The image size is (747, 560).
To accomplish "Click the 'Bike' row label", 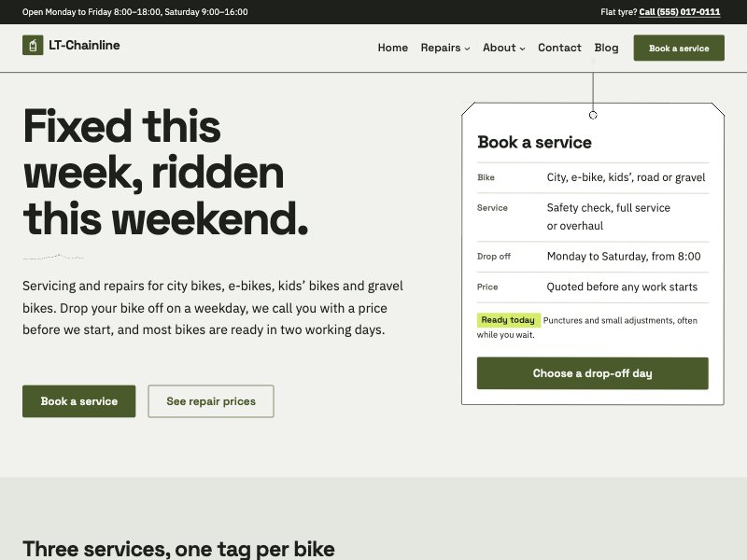I will point(486,177).
